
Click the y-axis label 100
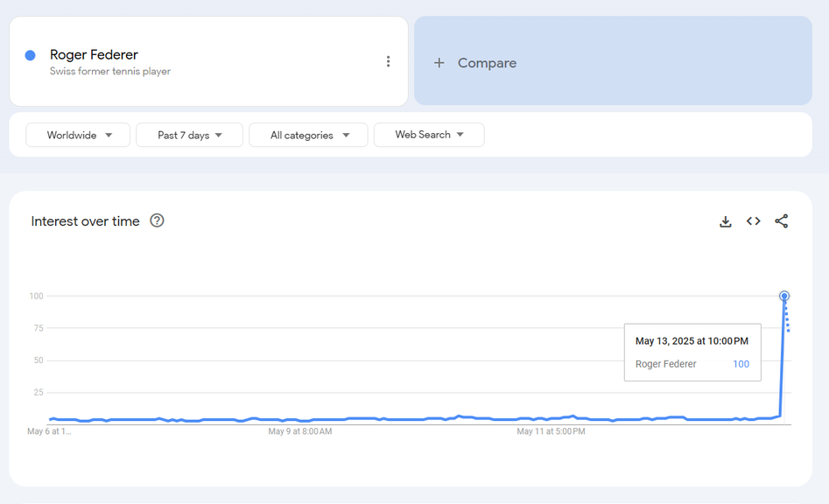pos(37,296)
